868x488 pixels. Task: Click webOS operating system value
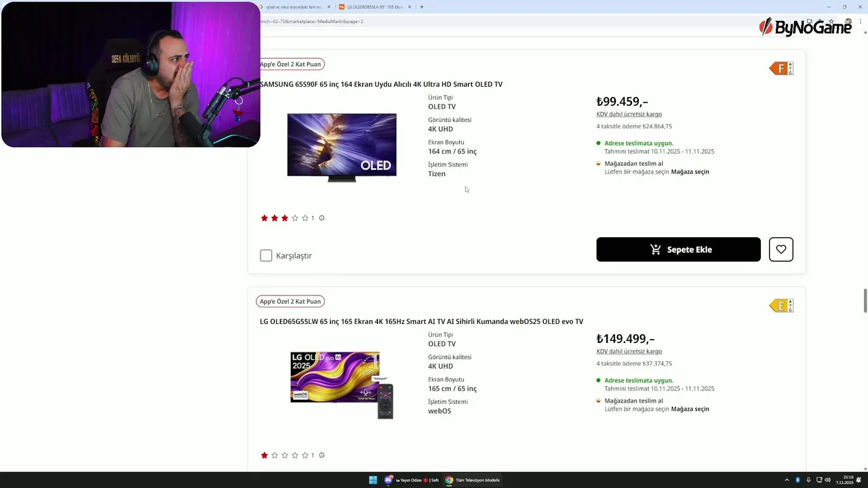pyautogui.click(x=439, y=411)
